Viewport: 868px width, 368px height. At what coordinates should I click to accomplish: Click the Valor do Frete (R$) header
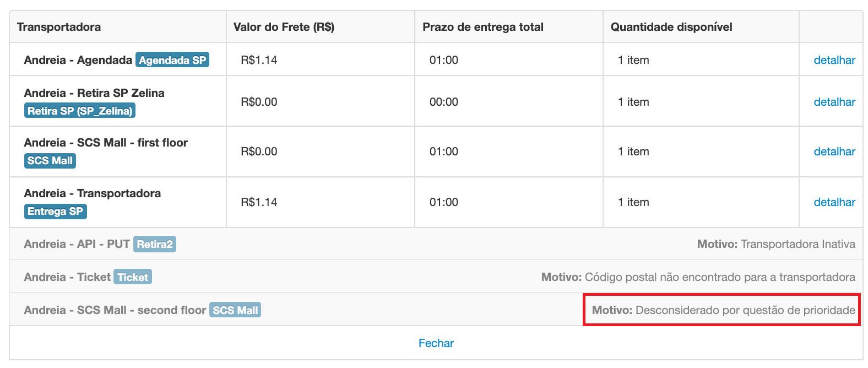click(284, 27)
